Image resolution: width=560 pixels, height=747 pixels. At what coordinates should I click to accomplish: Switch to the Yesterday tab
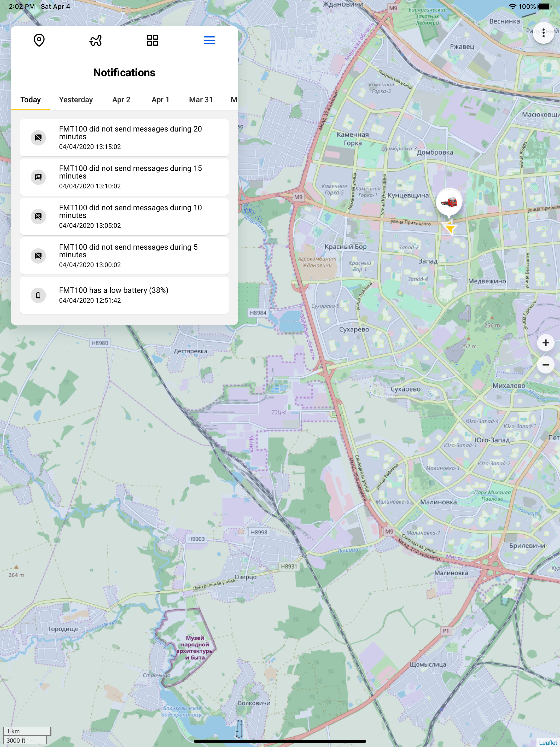[76, 100]
